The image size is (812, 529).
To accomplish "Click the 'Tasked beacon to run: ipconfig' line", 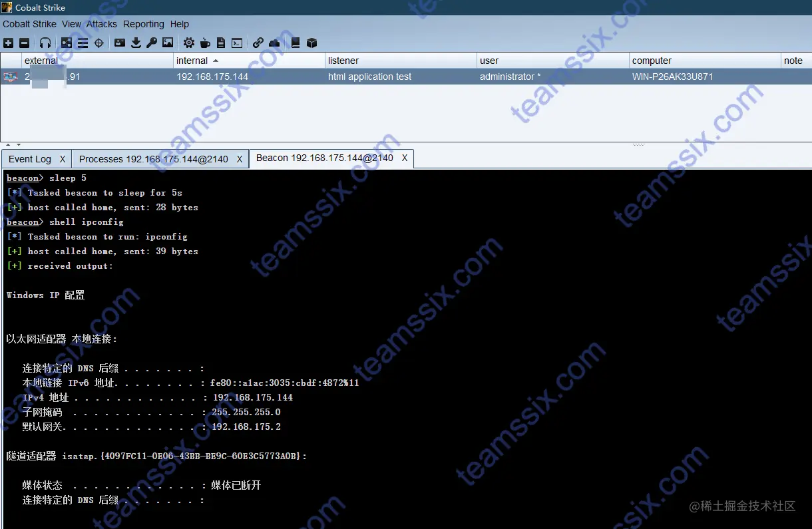I will (x=97, y=236).
